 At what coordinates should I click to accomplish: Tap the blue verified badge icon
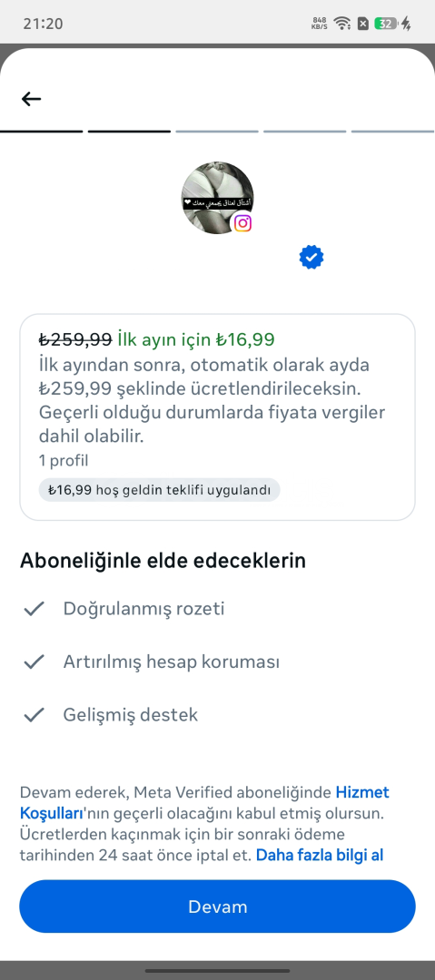(x=311, y=257)
